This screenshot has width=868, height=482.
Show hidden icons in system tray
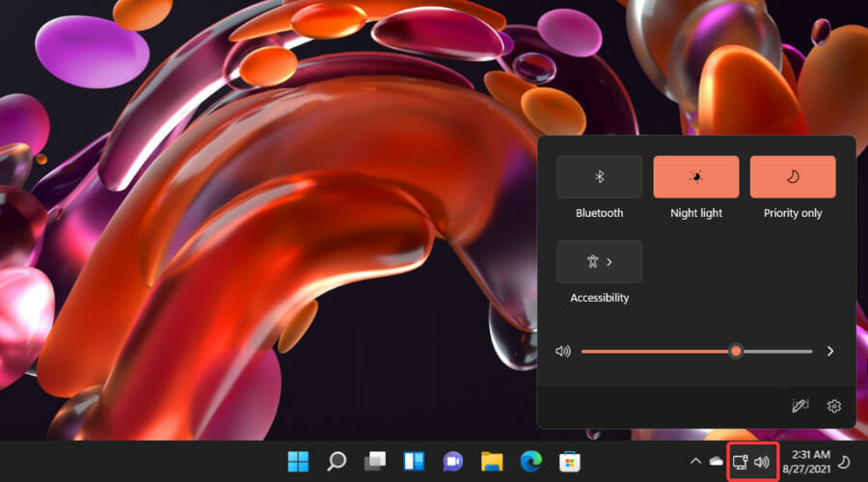pos(695,461)
